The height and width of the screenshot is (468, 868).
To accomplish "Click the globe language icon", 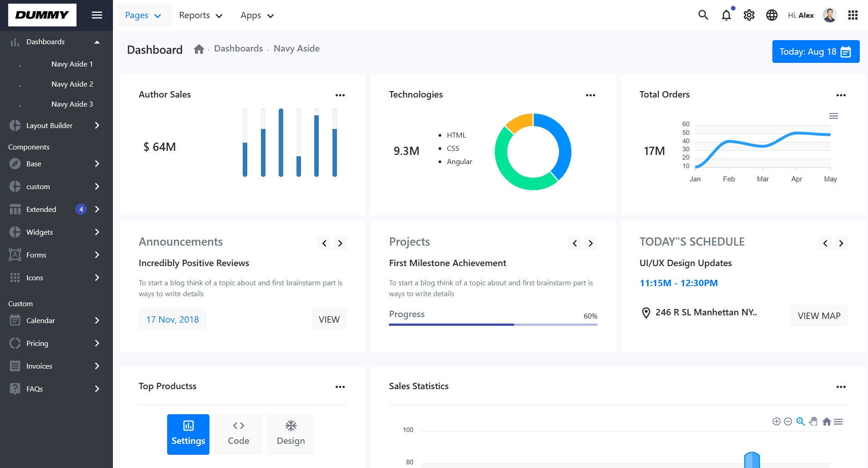I will click(771, 15).
